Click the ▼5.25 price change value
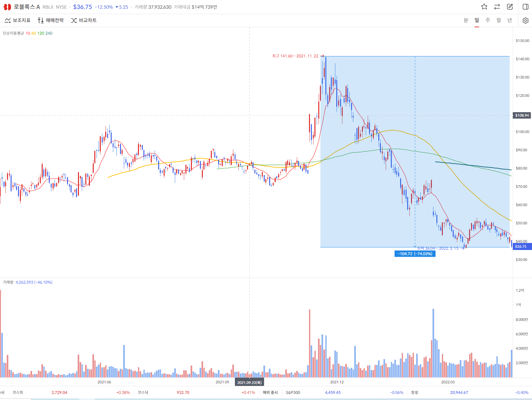The width and height of the screenshot is (532, 400). (x=122, y=7)
